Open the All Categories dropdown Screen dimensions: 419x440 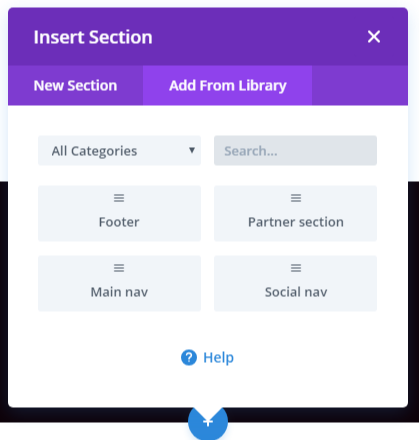[119, 151]
